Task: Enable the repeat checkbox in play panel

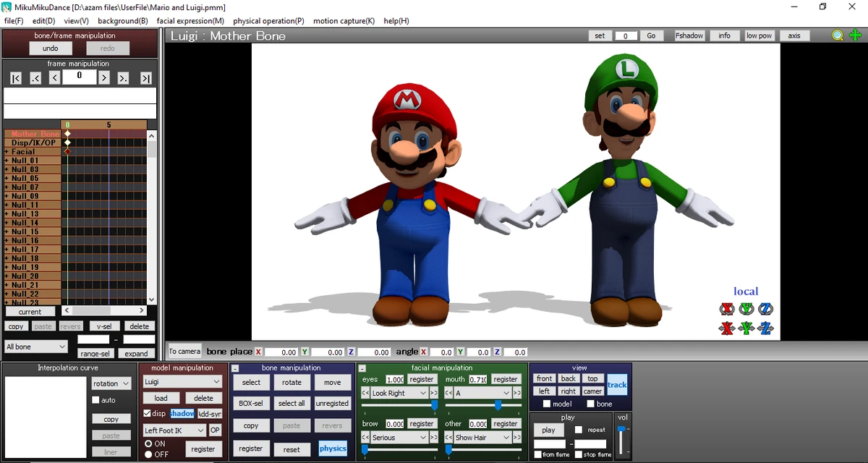Action: [x=579, y=430]
